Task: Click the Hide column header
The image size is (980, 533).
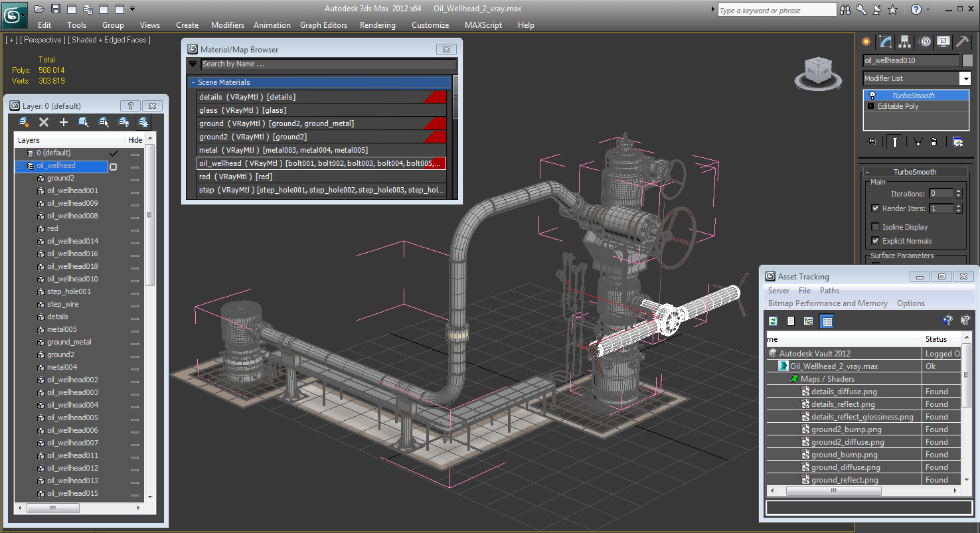Action: 135,140
